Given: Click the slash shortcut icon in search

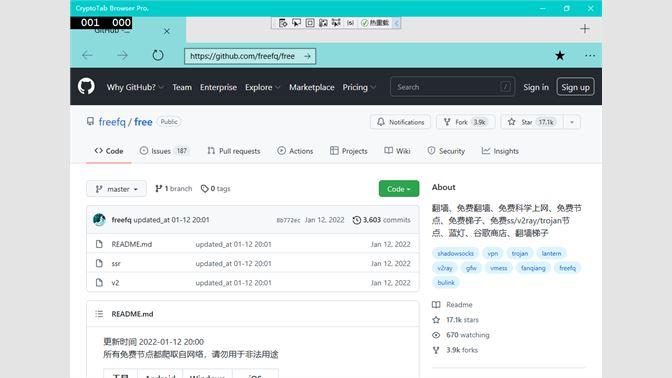Looking at the screenshot, I should [505, 87].
